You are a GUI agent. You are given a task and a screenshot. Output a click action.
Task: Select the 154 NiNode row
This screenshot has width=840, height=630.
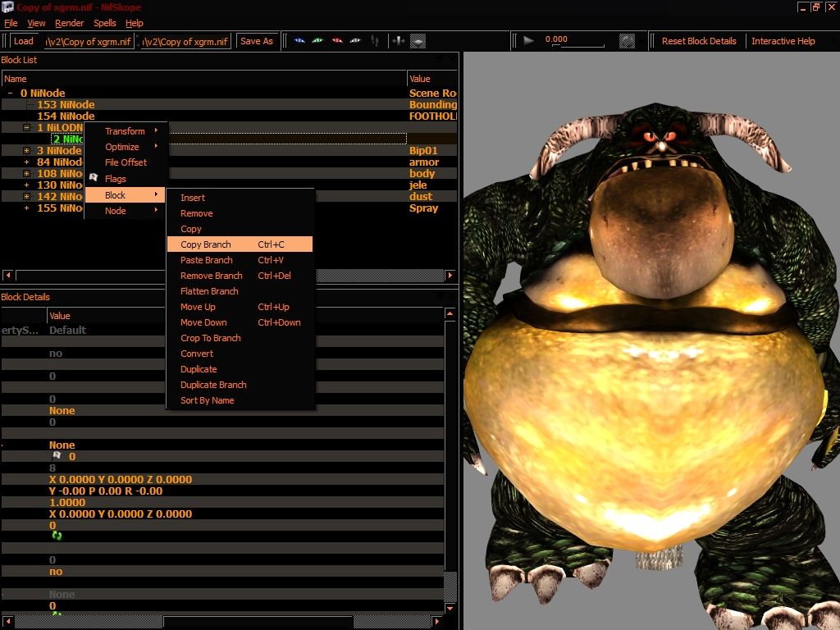pos(229,116)
